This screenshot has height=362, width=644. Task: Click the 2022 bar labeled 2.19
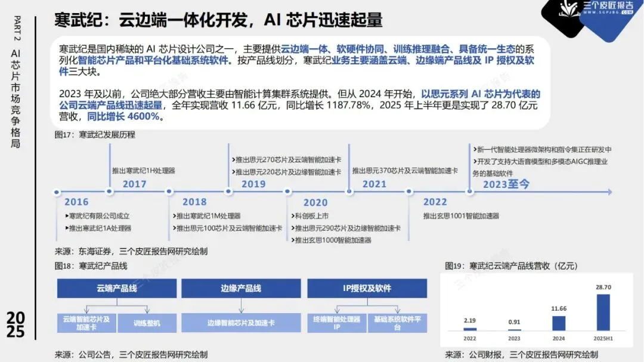coord(470,329)
